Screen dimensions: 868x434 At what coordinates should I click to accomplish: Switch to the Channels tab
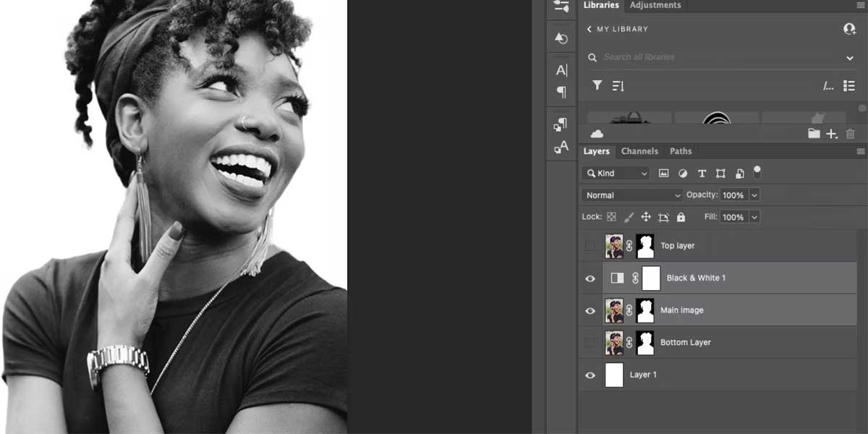[639, 151]
